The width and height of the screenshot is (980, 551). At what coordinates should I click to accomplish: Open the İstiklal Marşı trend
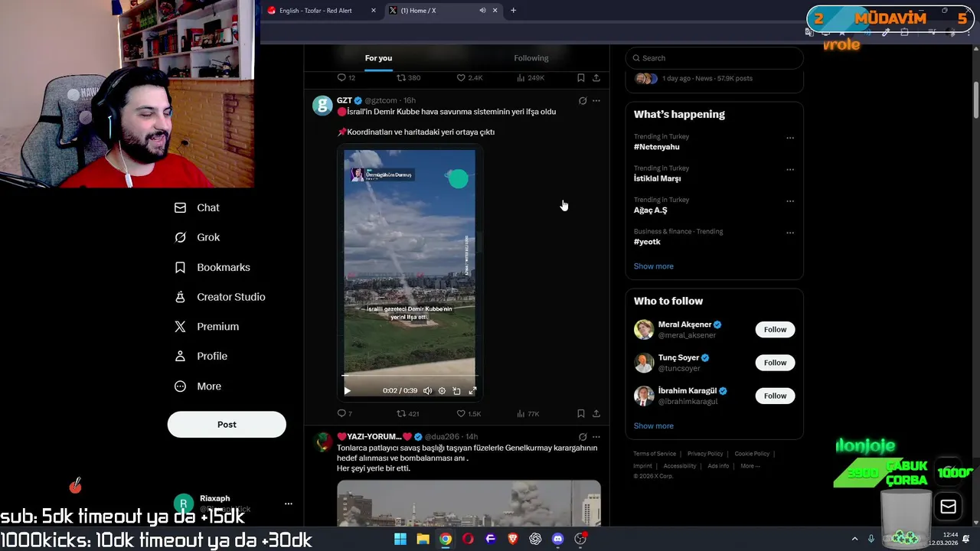[x=657, y=178]
